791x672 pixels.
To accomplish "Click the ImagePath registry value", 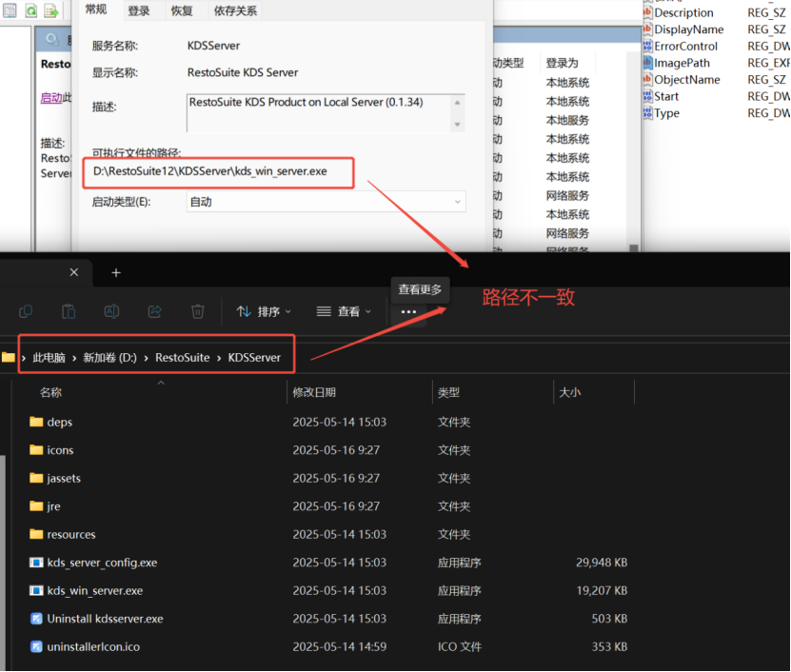I will 682,63.
